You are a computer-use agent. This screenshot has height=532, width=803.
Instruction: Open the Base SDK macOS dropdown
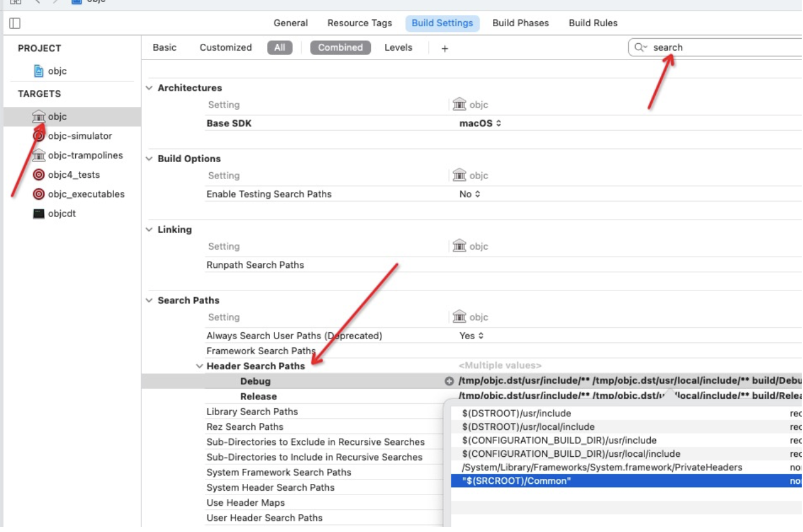480,123
